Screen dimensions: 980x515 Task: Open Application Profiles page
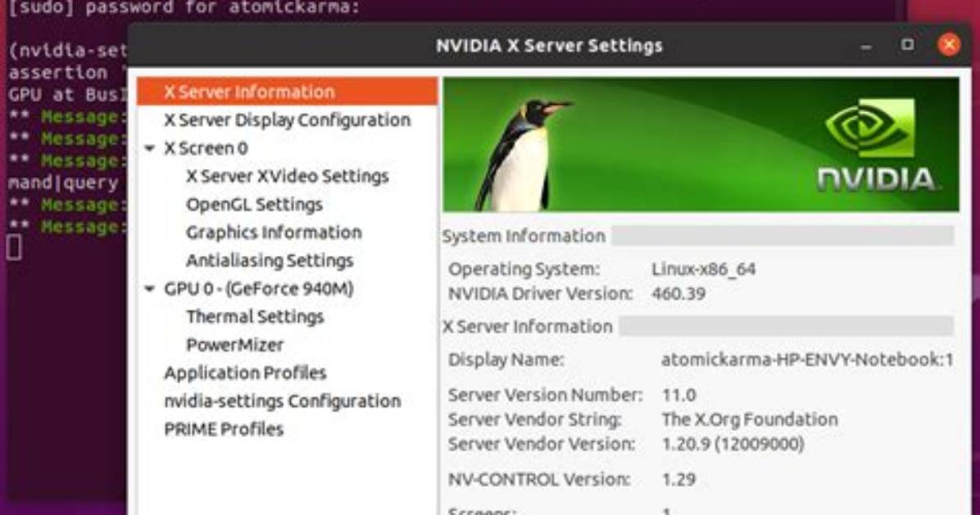point(245,373)
